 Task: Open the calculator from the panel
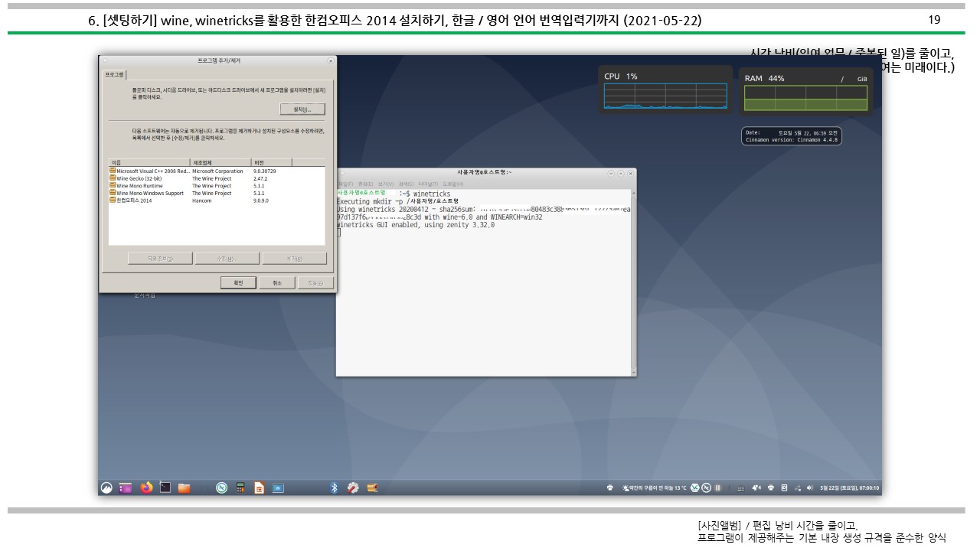(x=240, y=487)
